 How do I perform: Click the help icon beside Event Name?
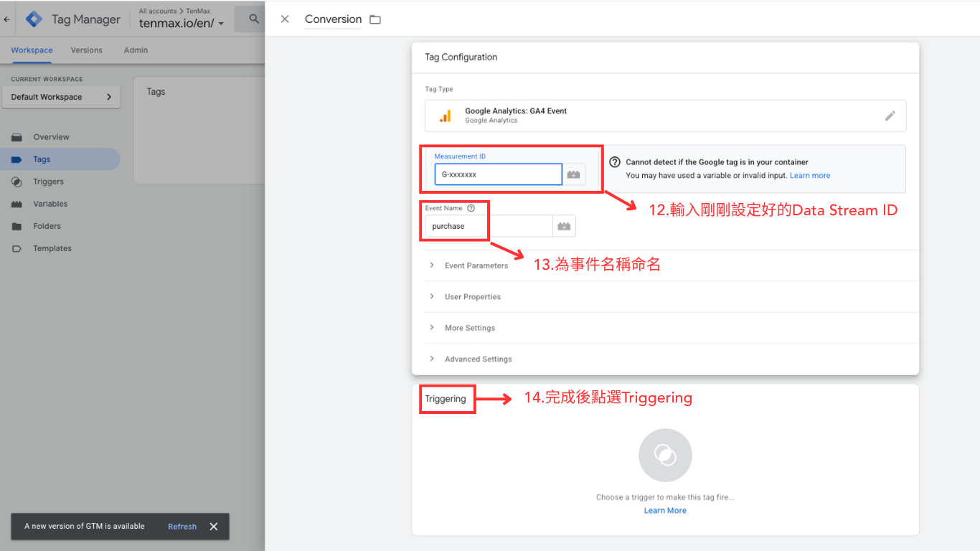471,208
